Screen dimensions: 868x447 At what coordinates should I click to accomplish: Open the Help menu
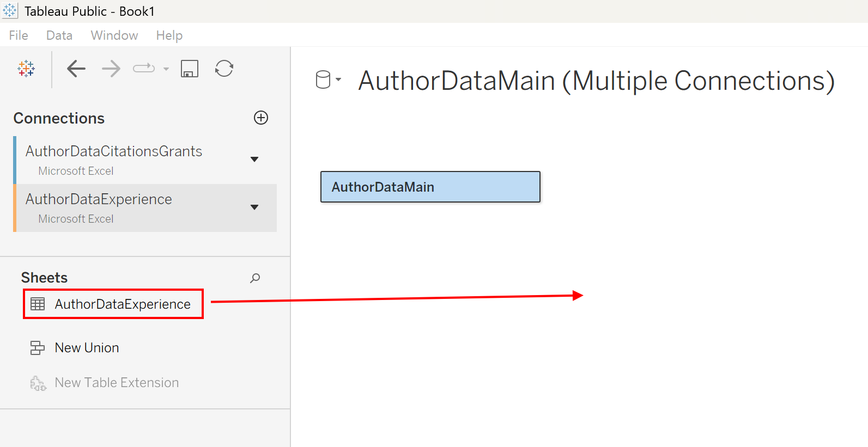click(x=169, y=35)
